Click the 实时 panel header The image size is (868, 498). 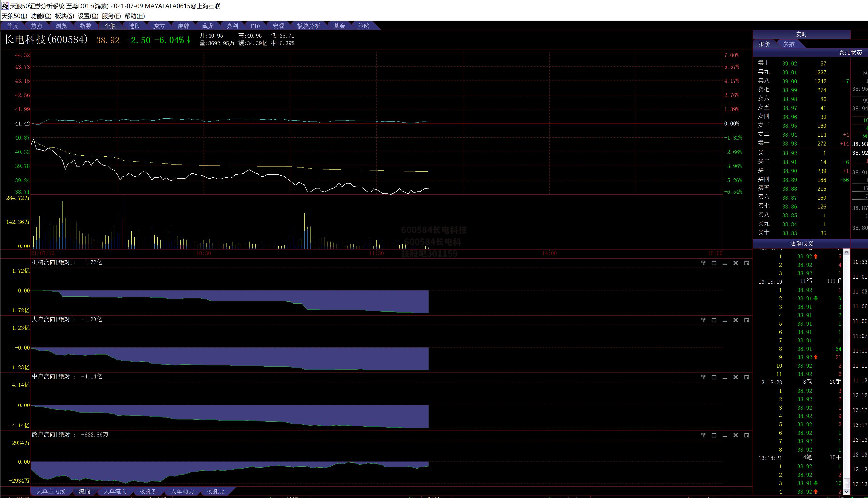point(801,35)
